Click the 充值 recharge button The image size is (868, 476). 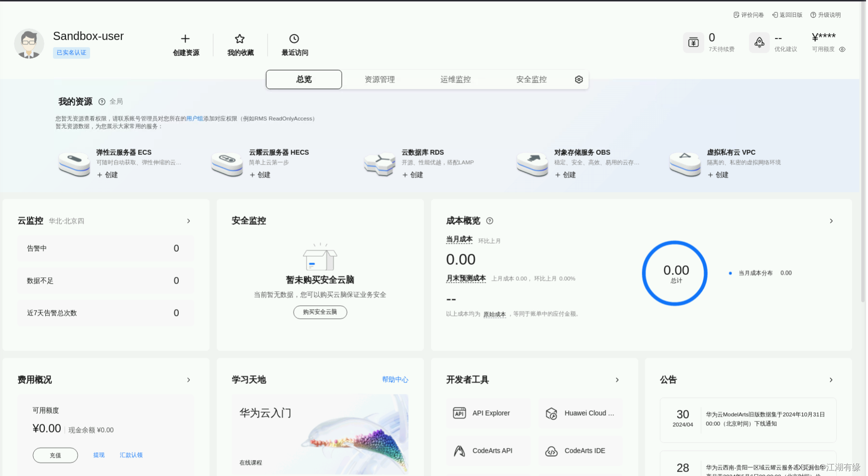pos(55,455)
